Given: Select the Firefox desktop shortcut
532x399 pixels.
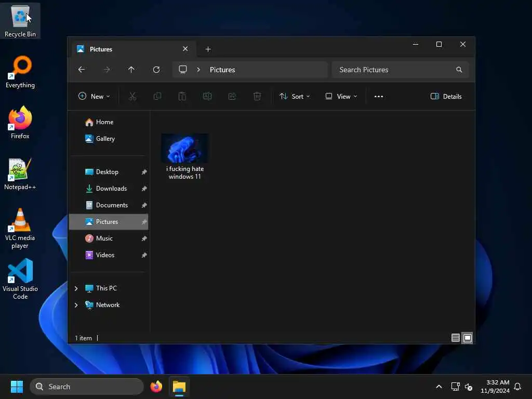Looking at the screenshot, I should point(20,123).
